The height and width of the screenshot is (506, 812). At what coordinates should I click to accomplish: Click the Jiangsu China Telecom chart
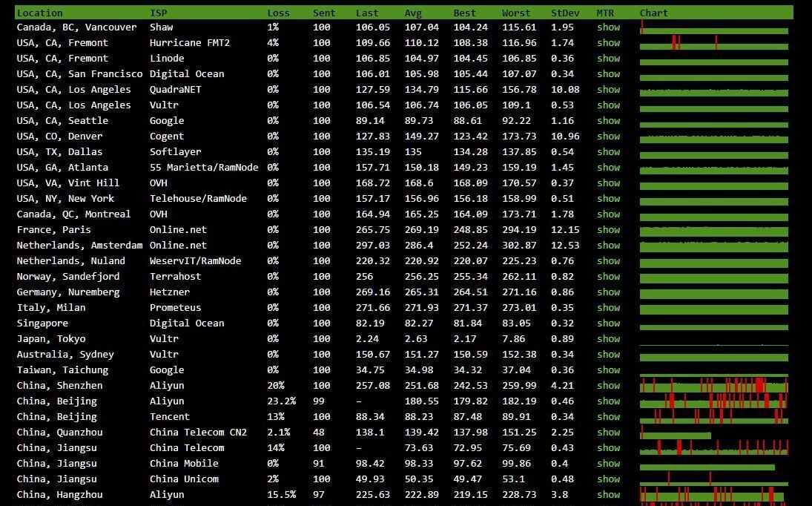714,447
